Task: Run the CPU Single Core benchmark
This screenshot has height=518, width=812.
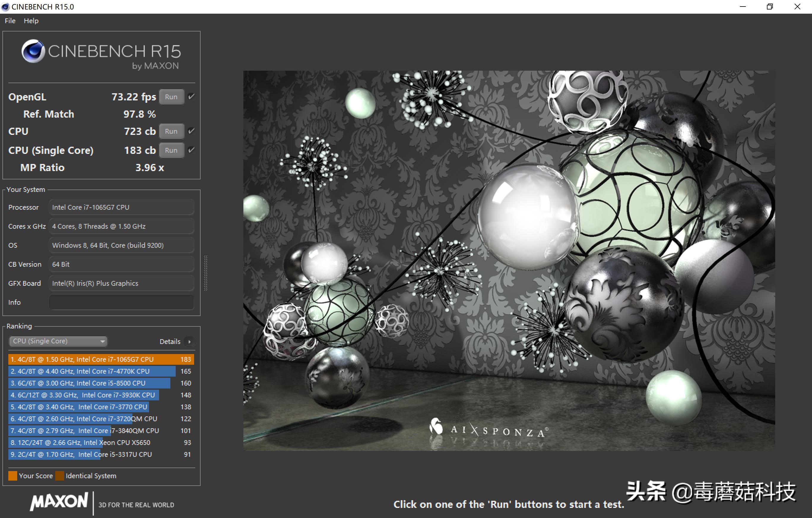Action: pos(171,150)
